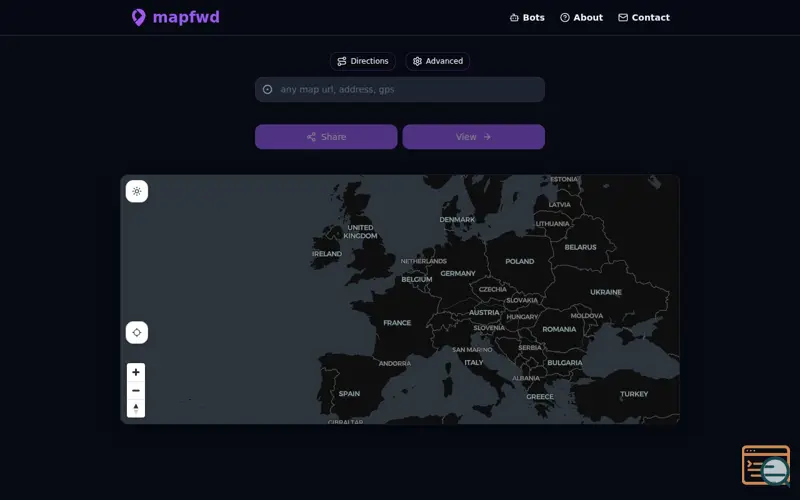Click the SPAIN label on map
This screenshot has height=500, width=800.
point(349,394)
